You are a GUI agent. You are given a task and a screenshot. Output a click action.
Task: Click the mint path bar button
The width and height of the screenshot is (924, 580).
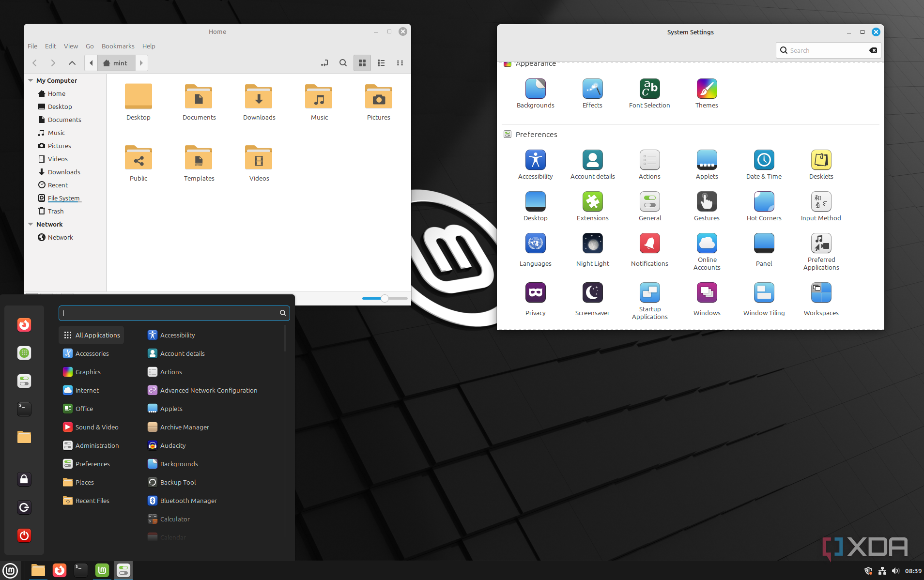[x=115, y=63]
